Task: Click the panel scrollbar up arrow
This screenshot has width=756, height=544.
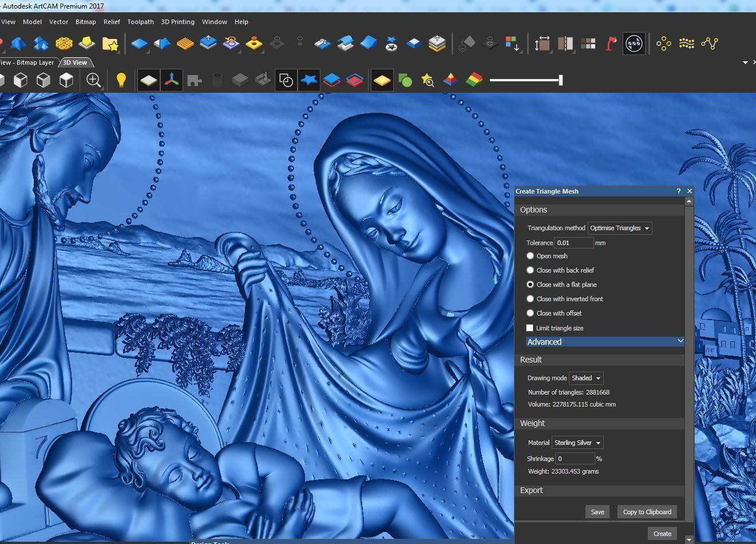Action: [689, 201]
